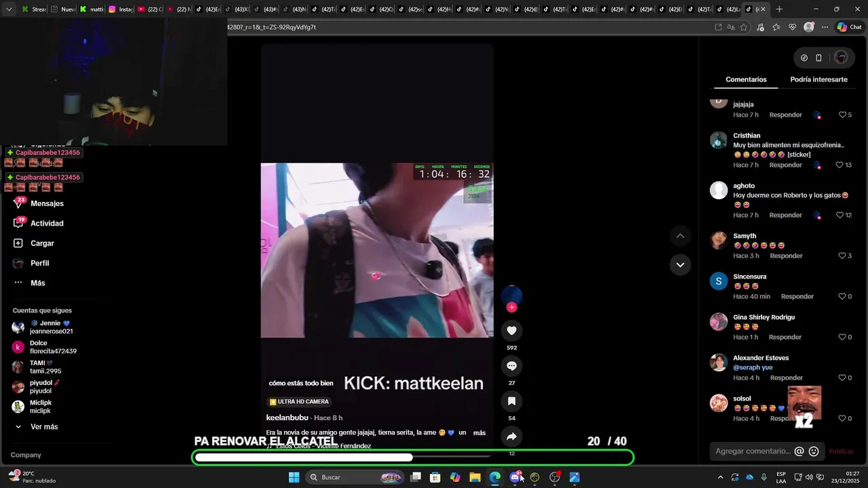Click the Mensajes icon in the sidebar
Viewport: 868px width, 488px height.
[18, 203]
